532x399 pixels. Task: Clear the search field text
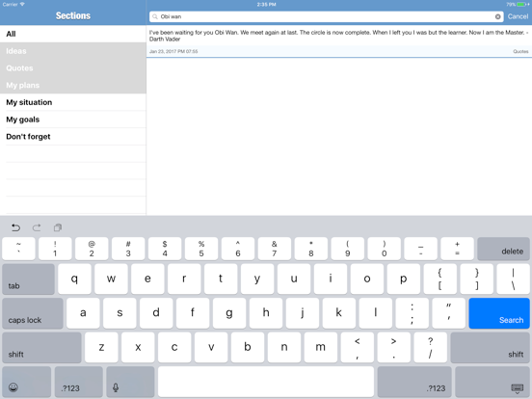click(x=497, y=16)
